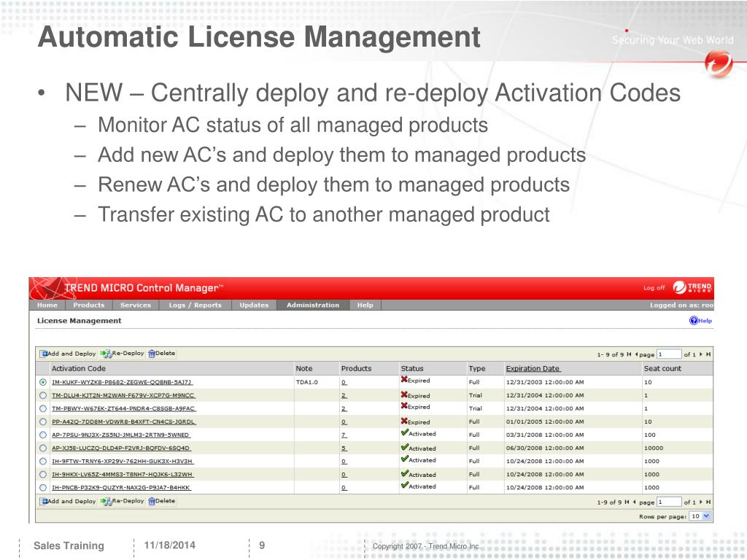
Task: Click the Expired X icon for TM-PBWY code
Action: [x=404, y=405]
